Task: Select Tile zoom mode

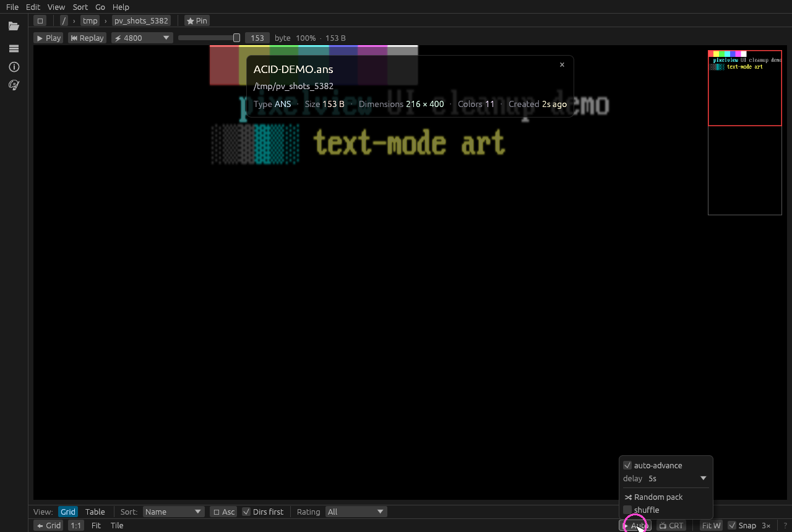Action: click(x=117, y=526)
